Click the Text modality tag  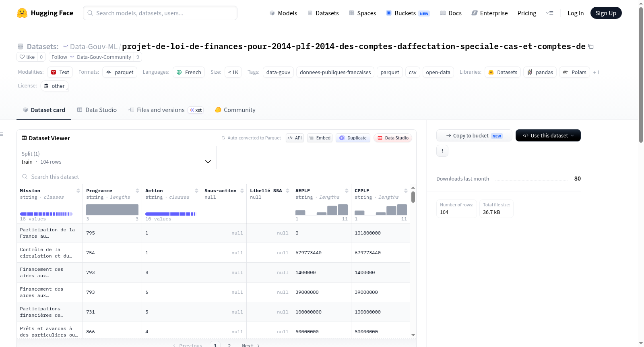[60, 72]
